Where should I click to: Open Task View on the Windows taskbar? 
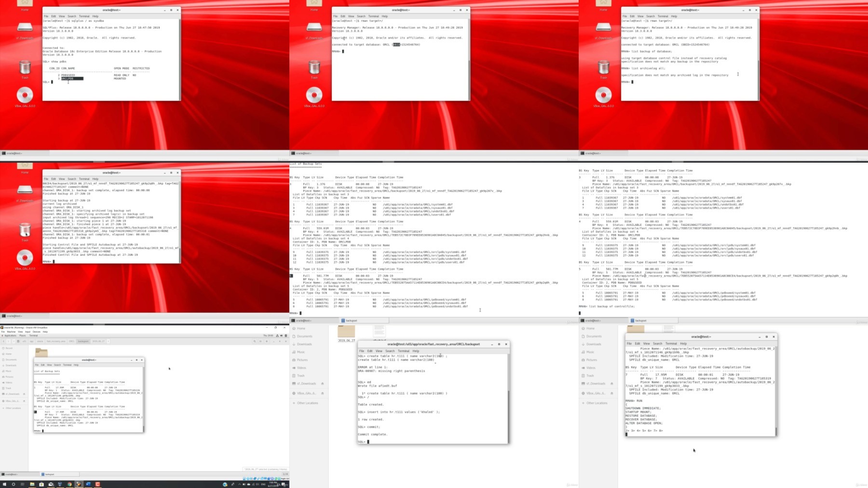[x=22, y=484]
